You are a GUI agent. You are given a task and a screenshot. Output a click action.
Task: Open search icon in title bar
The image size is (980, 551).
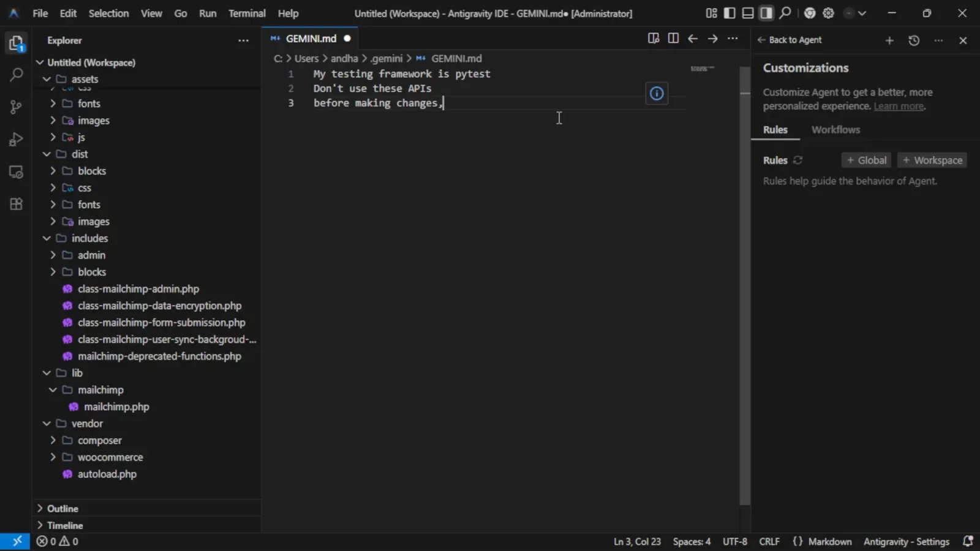click(x=785, y=13)
